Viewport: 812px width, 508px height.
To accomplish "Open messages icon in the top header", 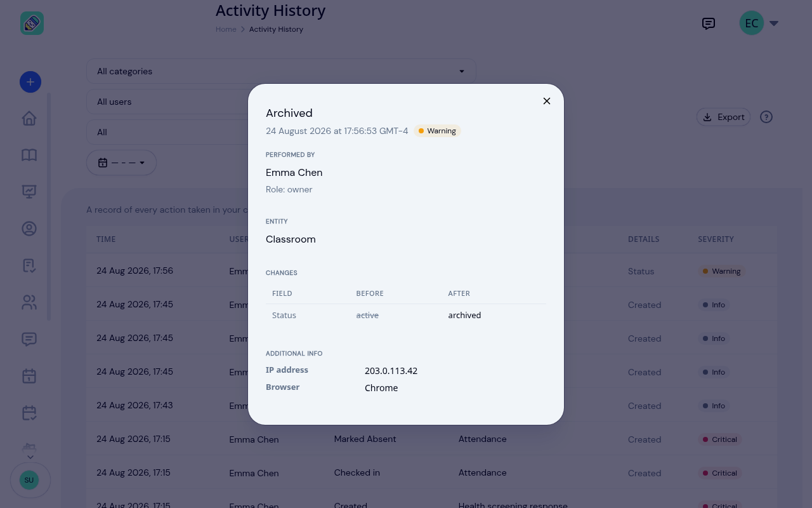I will [709, 23].
